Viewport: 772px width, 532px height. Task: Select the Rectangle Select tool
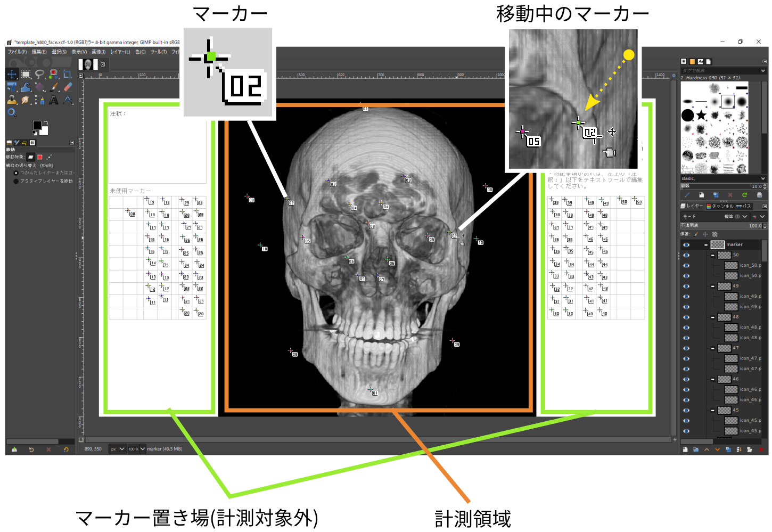click(x=26, y=74)
